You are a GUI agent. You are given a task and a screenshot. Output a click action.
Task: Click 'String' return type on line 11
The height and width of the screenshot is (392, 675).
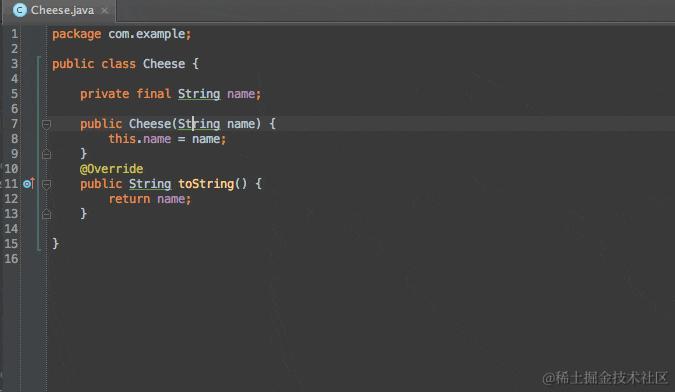[x=150, y=184]
